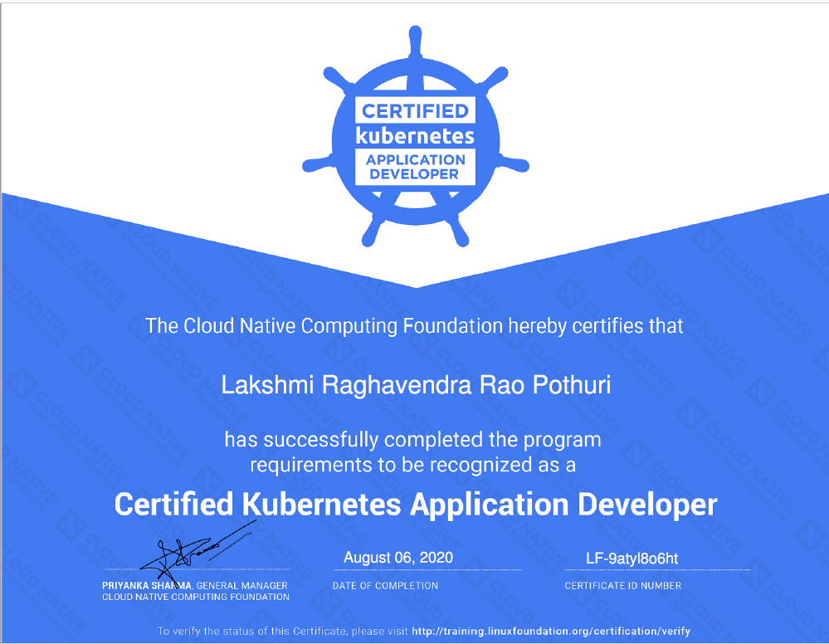The height and width of the screenshot is (644, 829).
Task: Click 'The Cloud Native Computing Foundation hereby certifies that'
Action: point(414,325)
